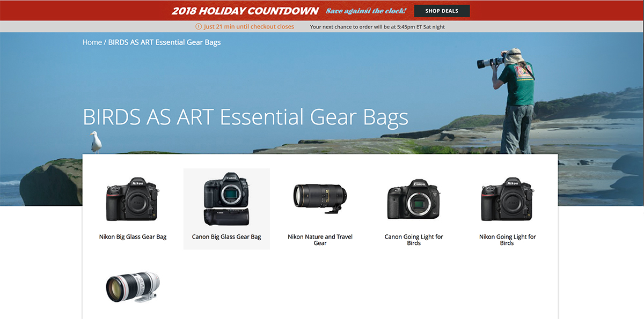Screen dimensions: 644x319
Task: Select BIRDS AS ART Essential Gear Bags breadcrumb
Action: tap(164, 42)
